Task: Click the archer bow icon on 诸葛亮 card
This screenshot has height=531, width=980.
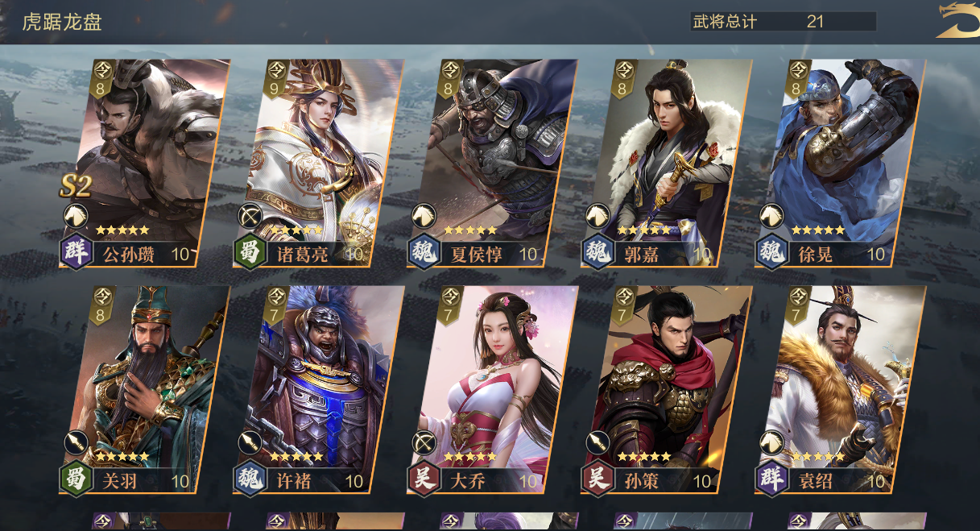Action: 250,214
